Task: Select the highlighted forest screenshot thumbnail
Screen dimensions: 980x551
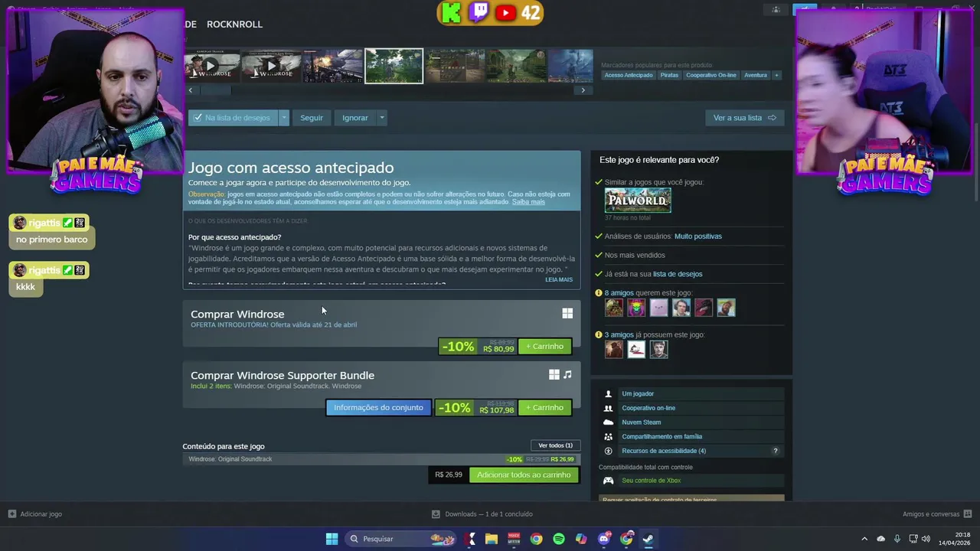Action: pyautogui.click(x=394, y=66)
